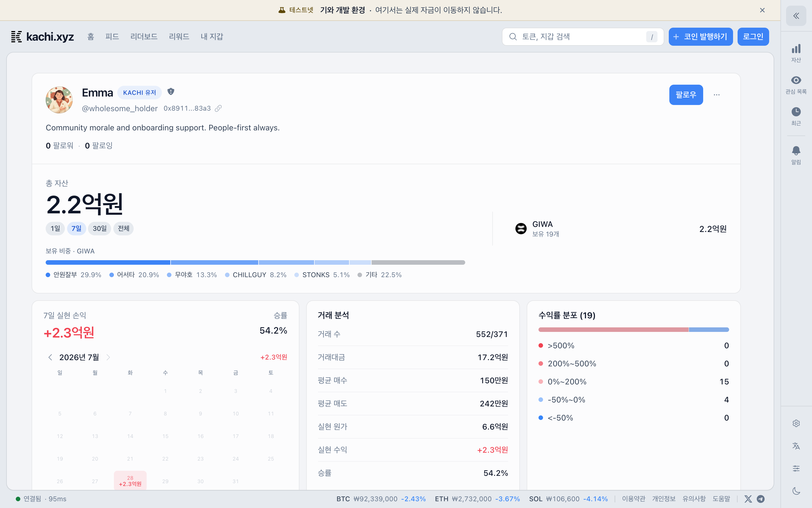Screen dimensions: 812x508
Task: Open the 최근 recent clock icon
Action: coord(796,116)
